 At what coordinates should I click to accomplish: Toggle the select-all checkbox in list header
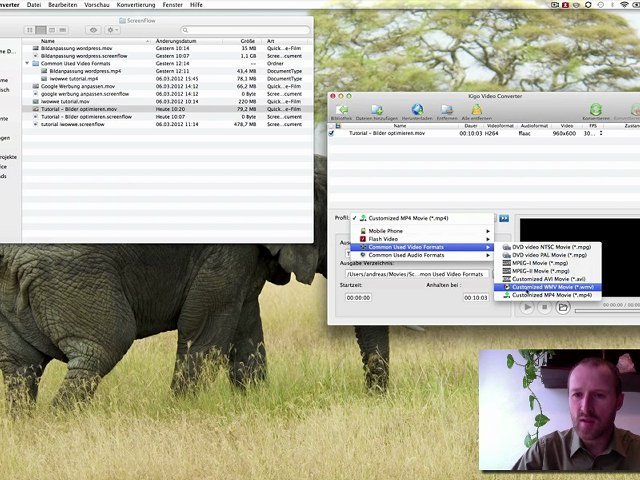pos(332,125)
